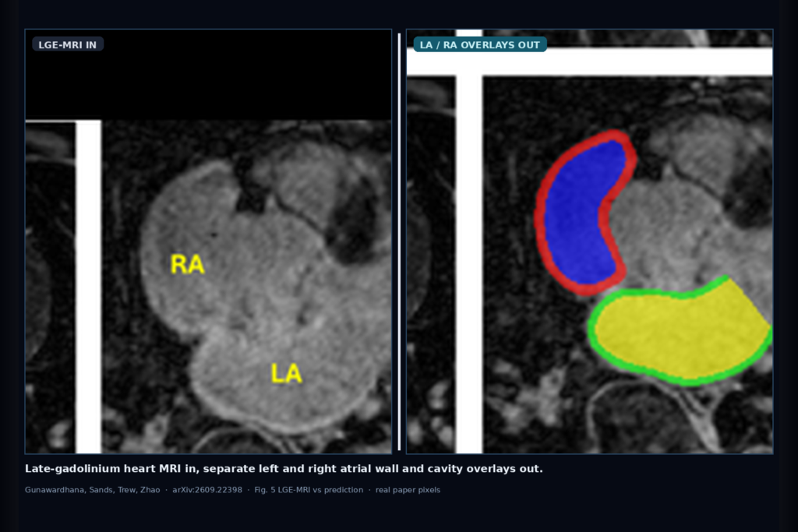Screen dimensions: 798x532
Task: Click the white vertical bar in left image
Action: coord(89,287)
